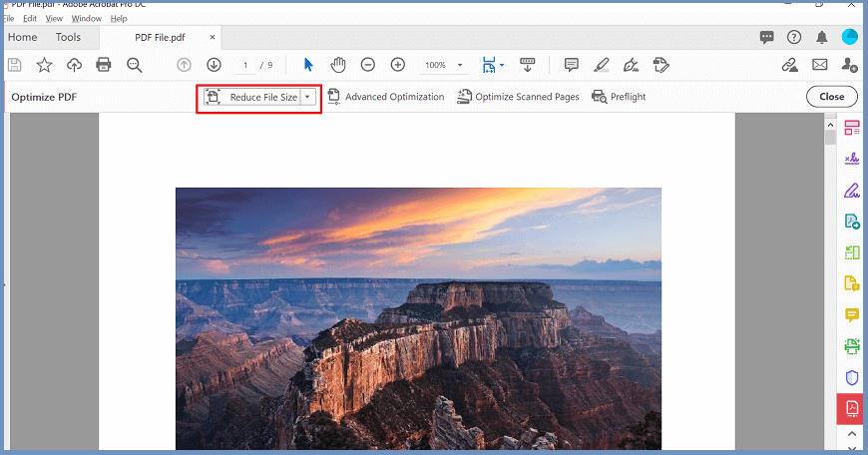Close the Optimize PDF toolbar
The height and width of the screenshot is (455, 868).
click(831, 97)
